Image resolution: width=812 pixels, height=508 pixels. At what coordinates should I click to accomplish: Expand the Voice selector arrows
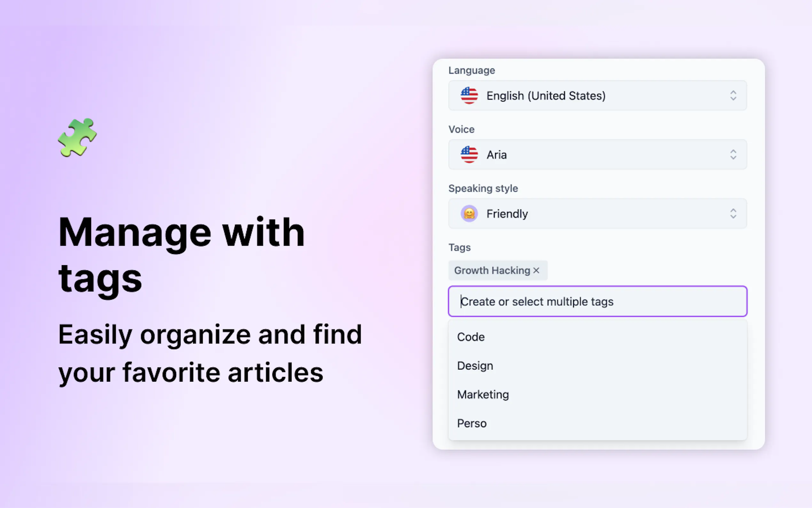pos(733,155)
